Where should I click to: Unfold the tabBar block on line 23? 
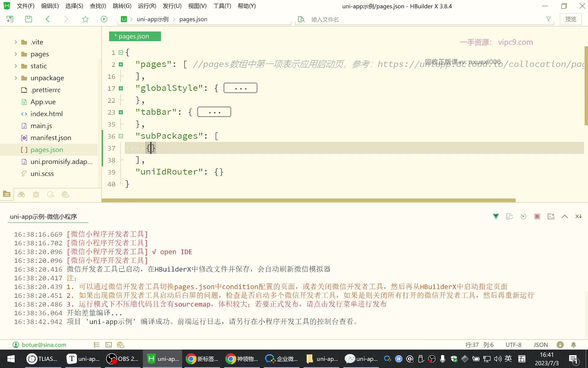(x=121, y=112)
